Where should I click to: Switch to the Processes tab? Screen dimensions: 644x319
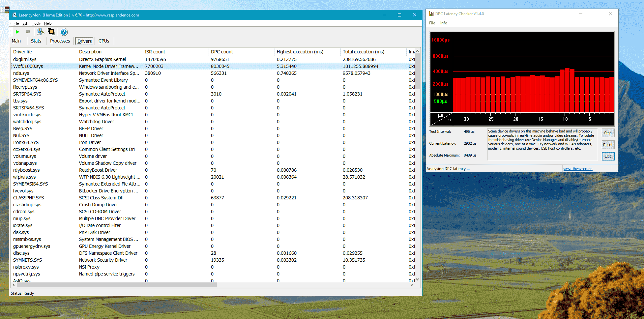[60, 41]
